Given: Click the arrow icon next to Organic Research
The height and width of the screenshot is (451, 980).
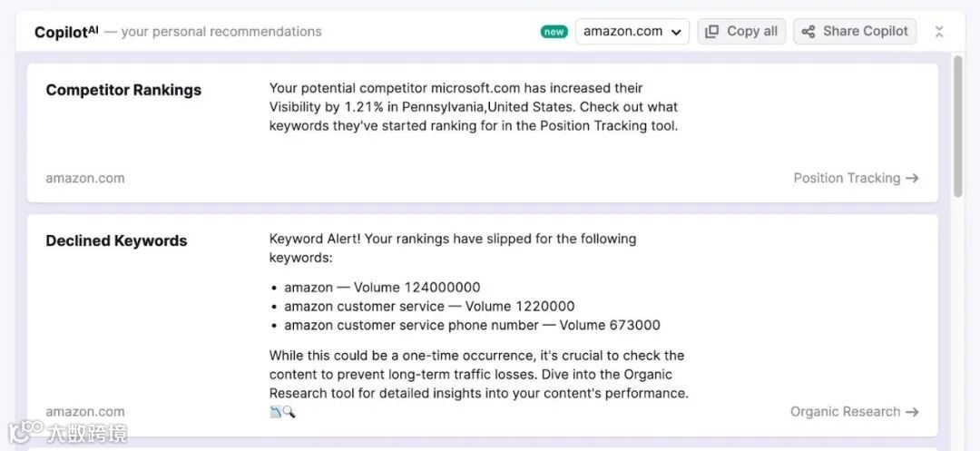Looking at the screenshot, I should [912, 411].
